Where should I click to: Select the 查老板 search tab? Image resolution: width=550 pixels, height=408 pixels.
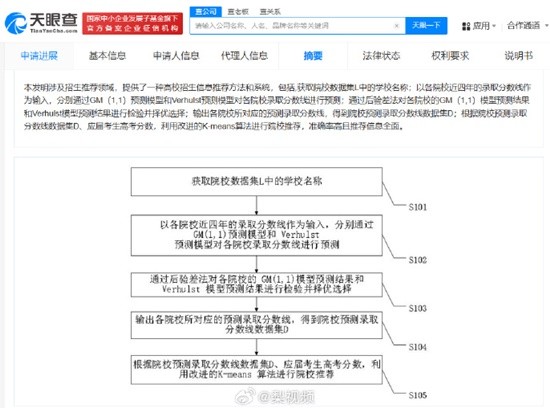coord(238,12)
